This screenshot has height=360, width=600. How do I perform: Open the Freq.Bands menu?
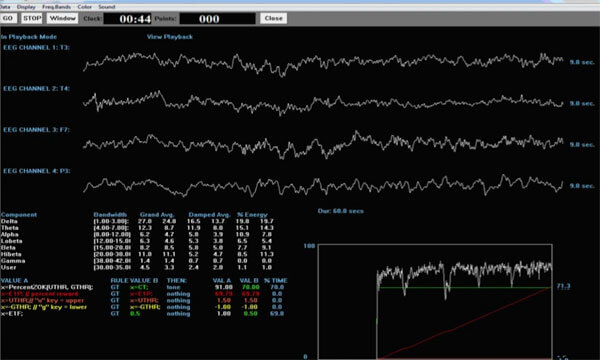[56, 7]
